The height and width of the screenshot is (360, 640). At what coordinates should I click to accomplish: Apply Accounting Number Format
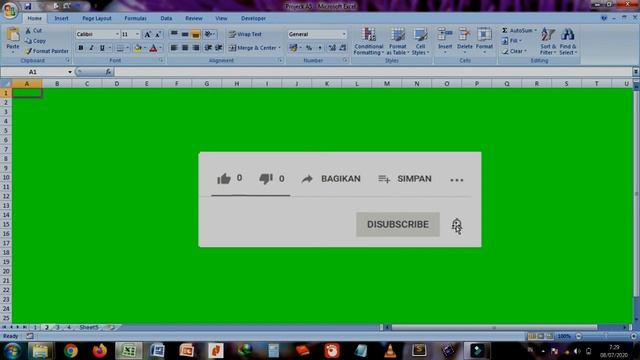pos(293,48)
